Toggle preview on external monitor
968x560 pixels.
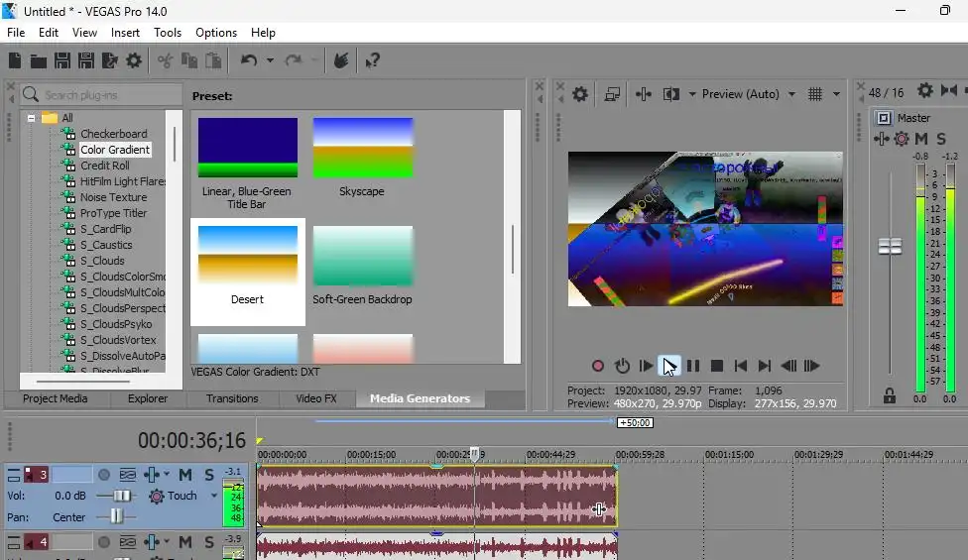[x=612, y=94]
